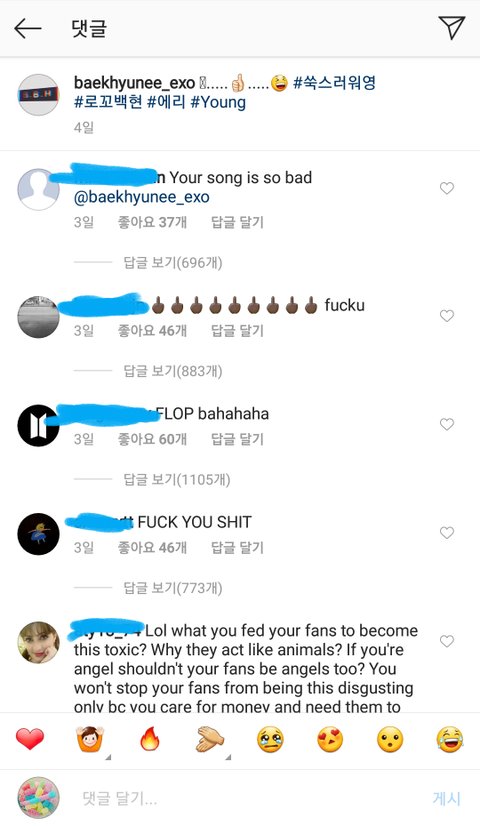
Task: Expand the 696 replies thread
Action: point(173,262)
